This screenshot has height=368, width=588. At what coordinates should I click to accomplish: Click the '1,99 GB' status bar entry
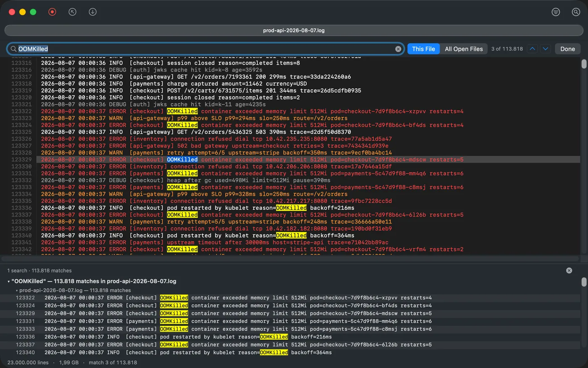69,363
